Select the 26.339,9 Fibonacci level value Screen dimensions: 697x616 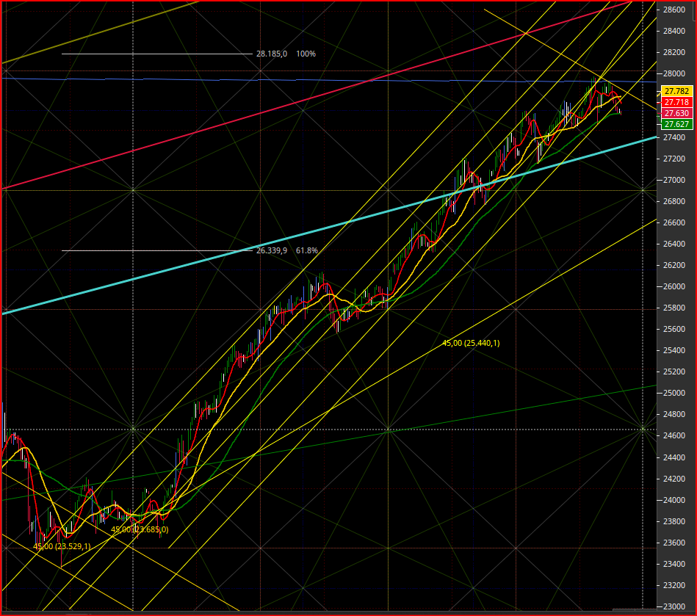[x=272, y=250]
